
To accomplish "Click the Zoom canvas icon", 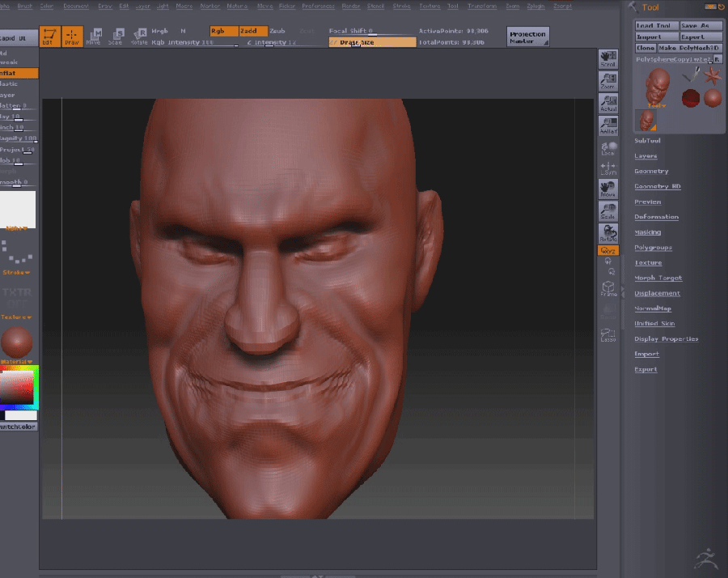I will point(607,81).
